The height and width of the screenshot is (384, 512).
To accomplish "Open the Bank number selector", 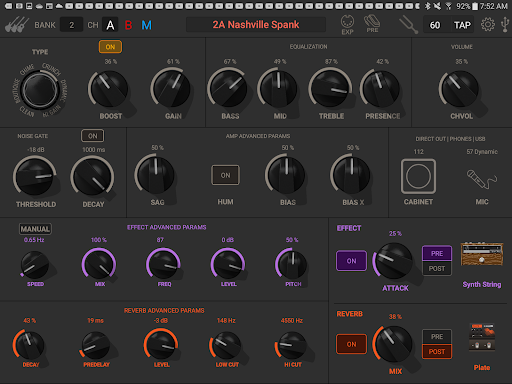I will 71,25.
